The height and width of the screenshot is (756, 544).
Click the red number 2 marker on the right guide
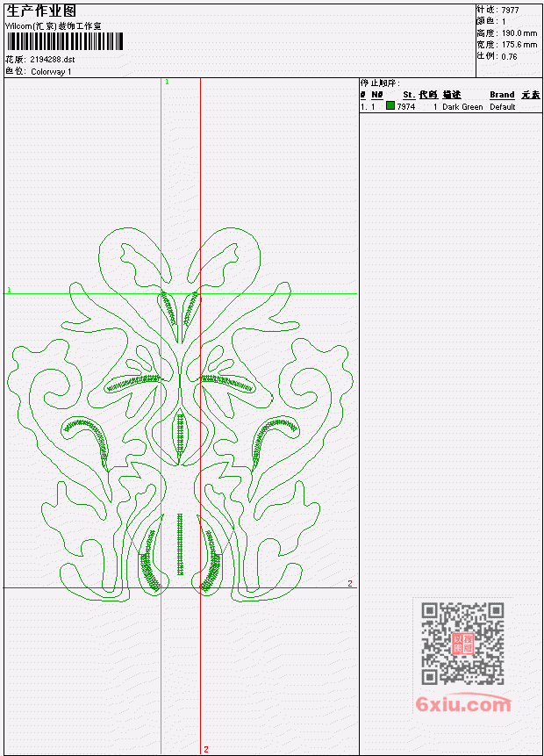(x=350, y=583)
